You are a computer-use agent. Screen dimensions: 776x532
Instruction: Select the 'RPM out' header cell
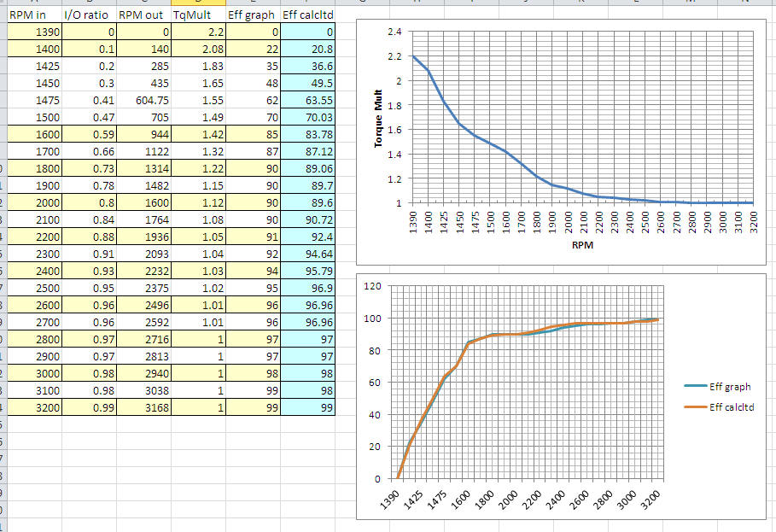point(143,15)
